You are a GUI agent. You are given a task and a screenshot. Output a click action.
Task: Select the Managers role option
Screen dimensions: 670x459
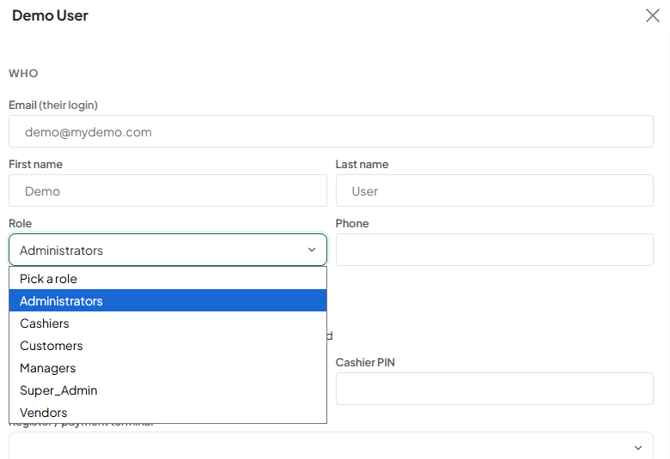168,368
